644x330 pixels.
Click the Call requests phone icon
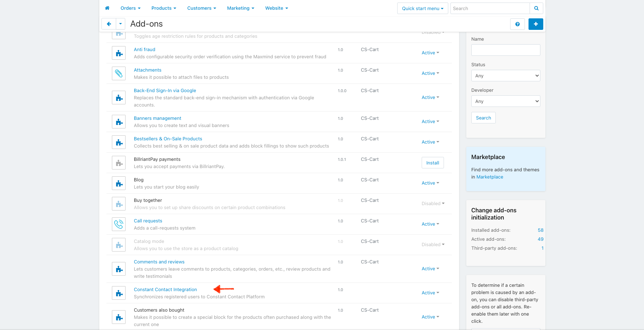coord(119,225)
